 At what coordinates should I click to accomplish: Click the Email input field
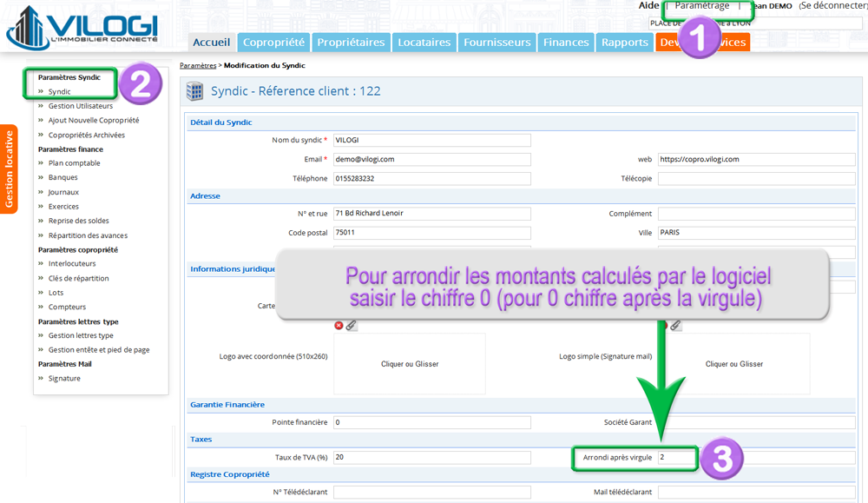click(x=431, y=159)
